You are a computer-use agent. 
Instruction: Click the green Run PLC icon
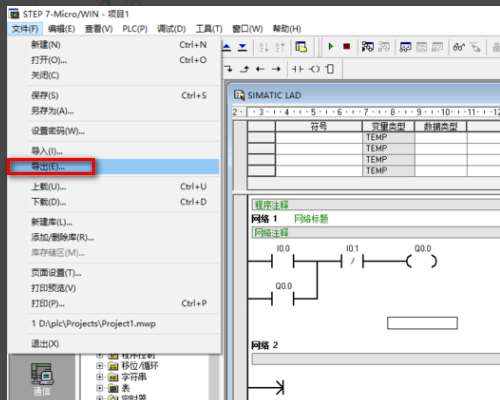click(331, 46)
